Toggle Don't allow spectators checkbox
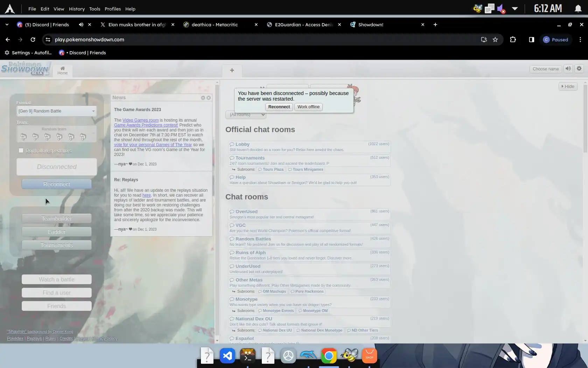Image resolution: width=588 pixels, height=368 pixels. point(21,151)
